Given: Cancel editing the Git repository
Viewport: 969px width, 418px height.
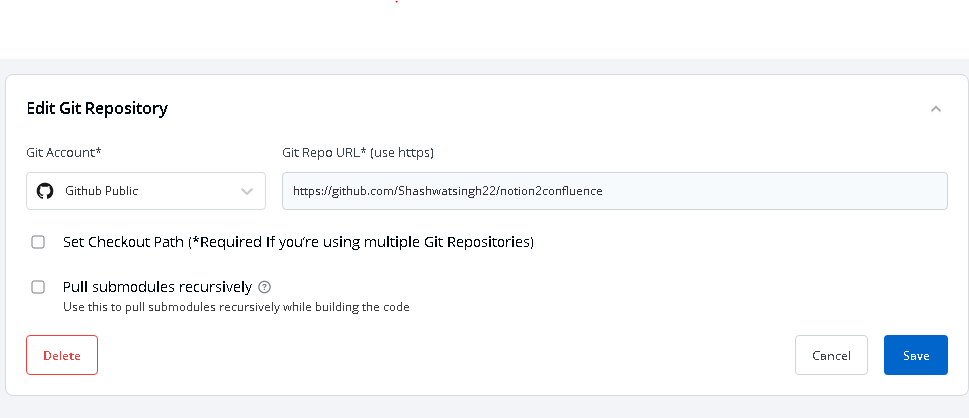Looking at the screenshot, I should (831, 355).
